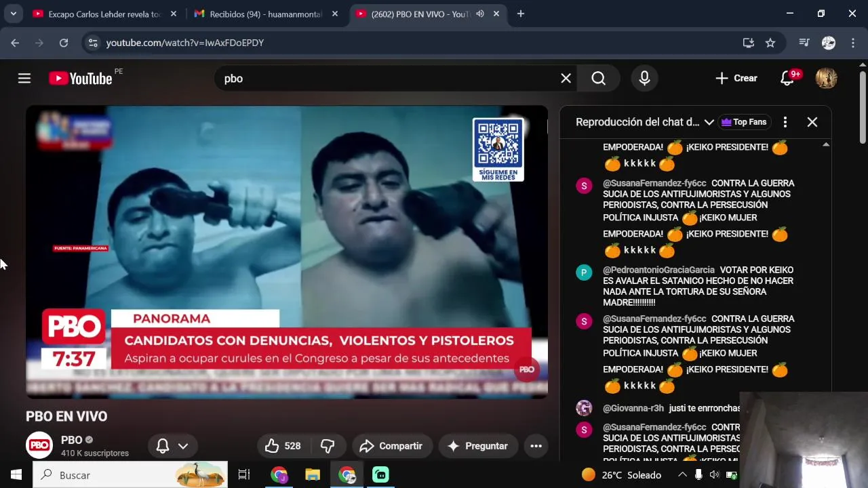Open weather widget 26°C Soleado
The width and height of the screenshot is (868, 488).
pos(622,475)
